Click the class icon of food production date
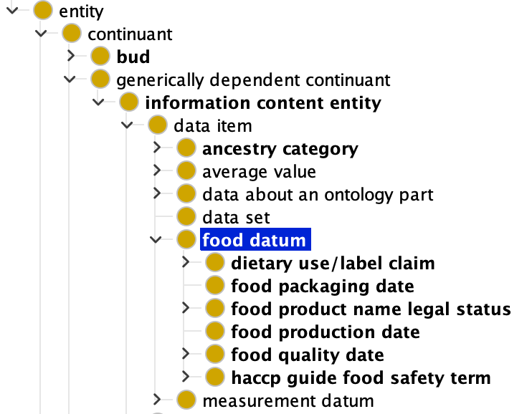Viewport: 532px width, 414px height. point(215,331)
